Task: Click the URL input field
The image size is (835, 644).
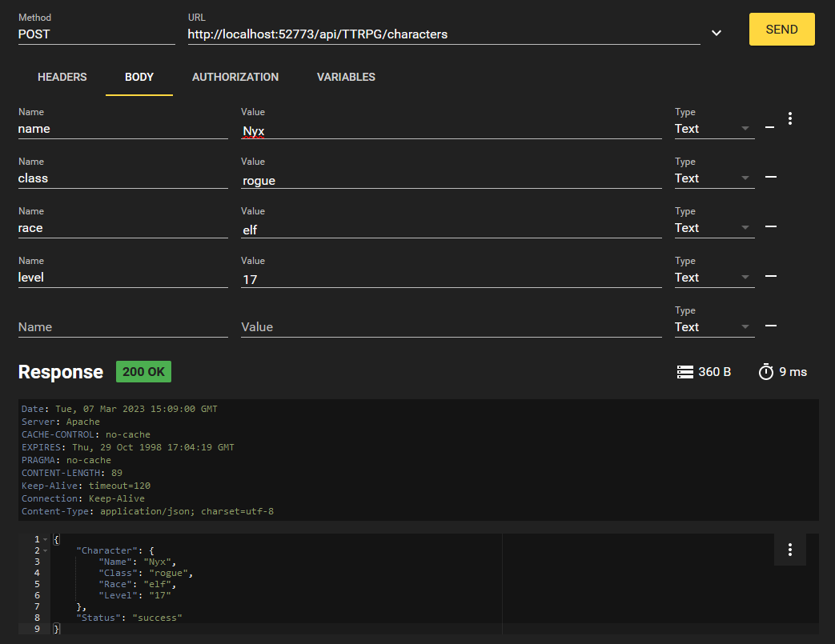Action: click(444, 34)
